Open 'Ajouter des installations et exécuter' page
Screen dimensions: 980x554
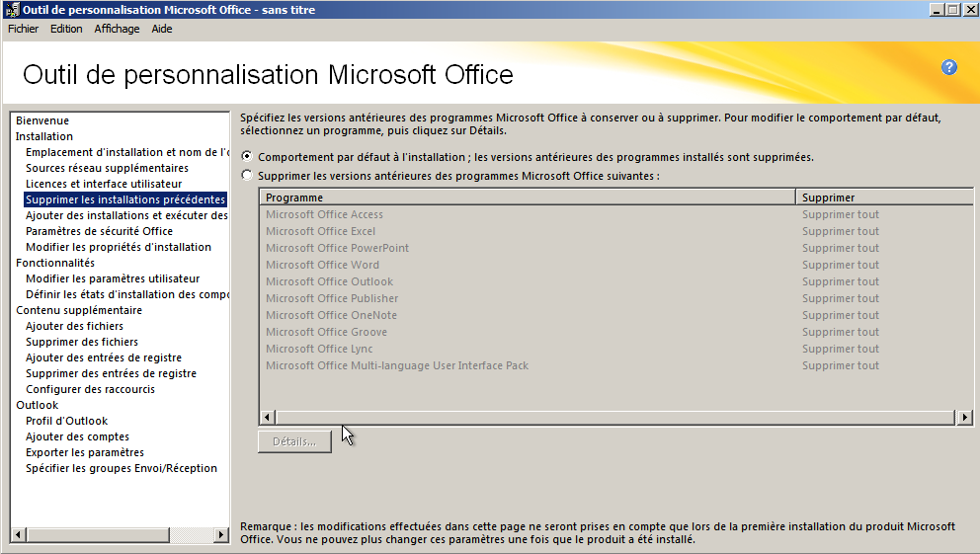tap(126, 215)
